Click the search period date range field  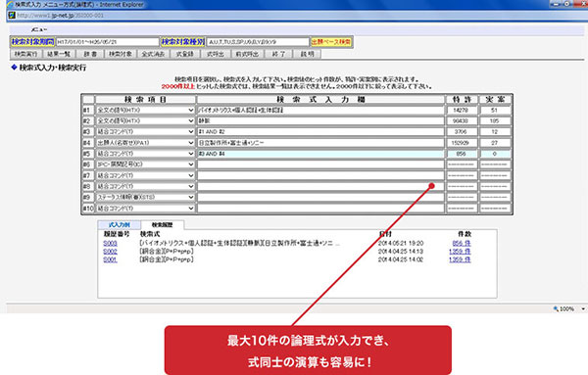click(108, 42)
